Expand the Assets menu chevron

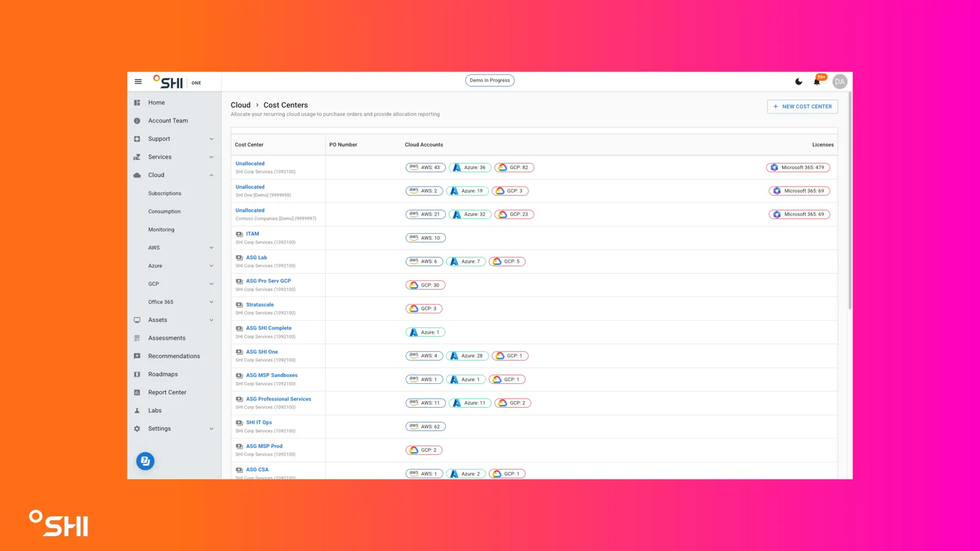tap(211, 320)
